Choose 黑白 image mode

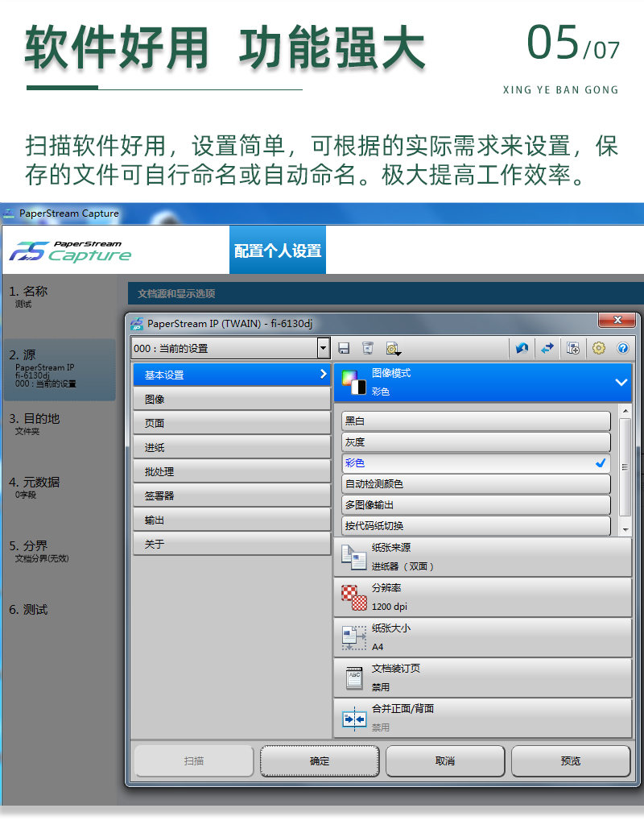477,421
